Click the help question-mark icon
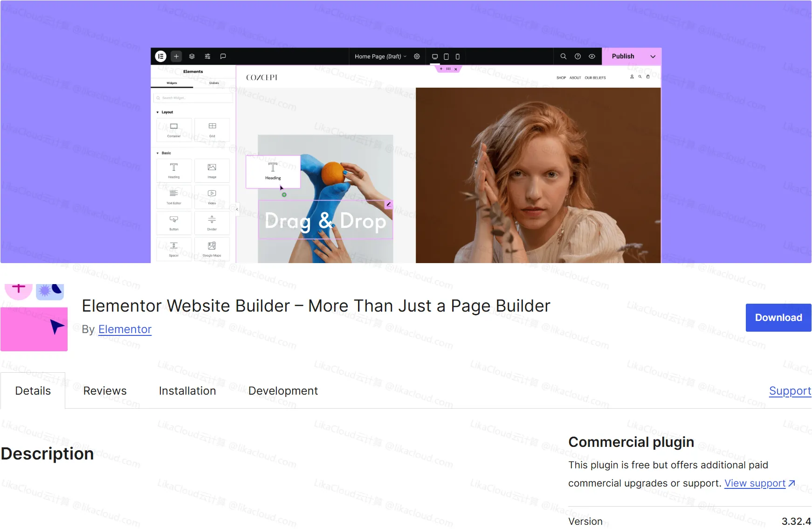 578,56
